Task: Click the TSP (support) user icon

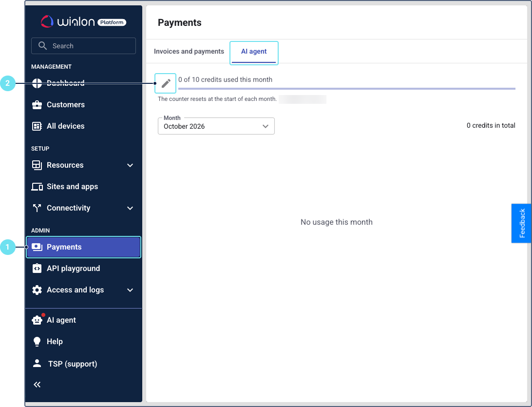Action: pos(37,363)
